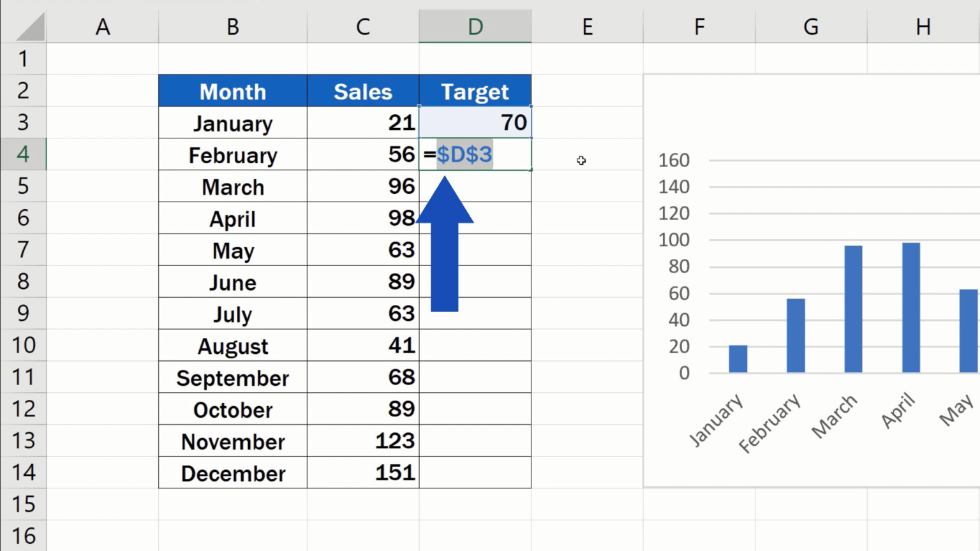Click the Sales header cell

362,91
